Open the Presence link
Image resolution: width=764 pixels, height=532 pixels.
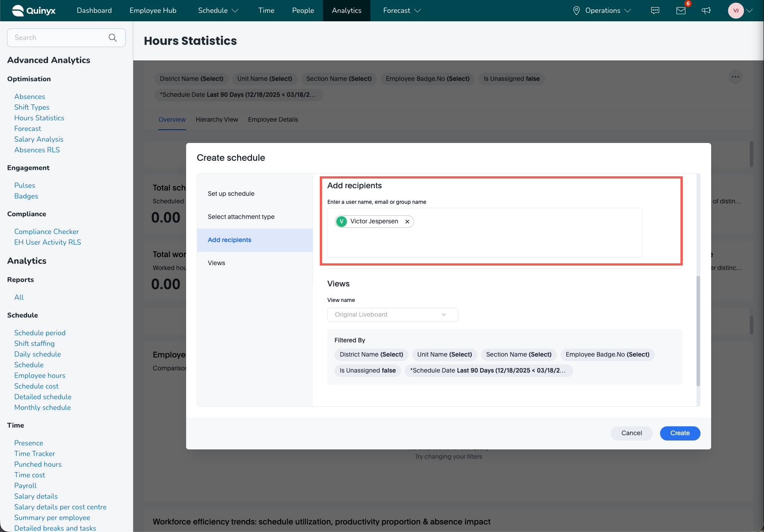[x=29, y=443]
